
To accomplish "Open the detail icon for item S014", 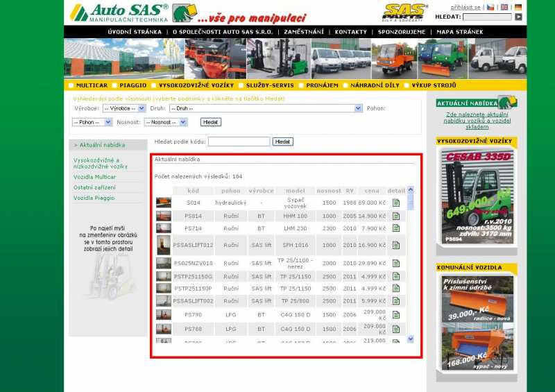I will [x=395, y=203].
